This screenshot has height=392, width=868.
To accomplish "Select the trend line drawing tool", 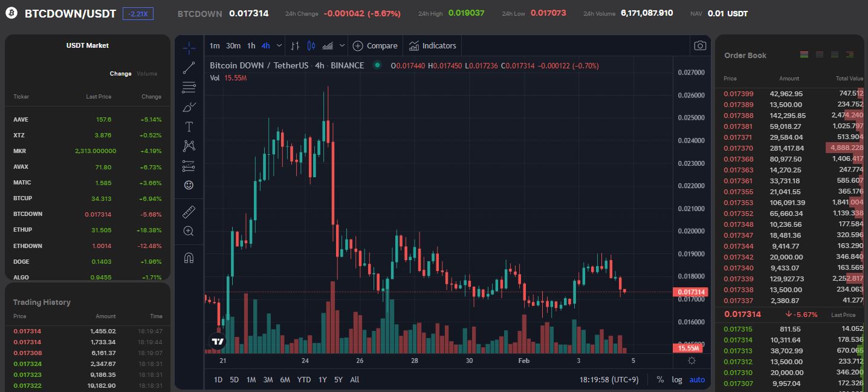I will coord(189,68).
